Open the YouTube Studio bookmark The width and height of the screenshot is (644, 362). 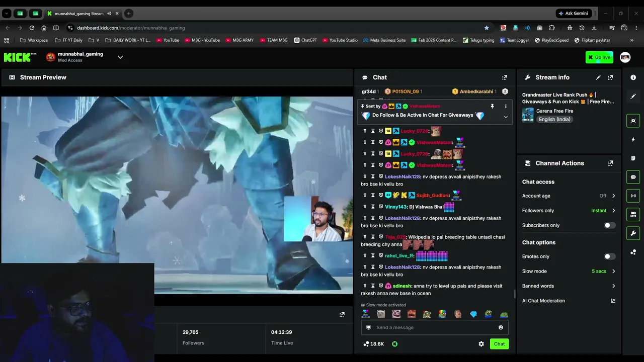tap(340, 40)
